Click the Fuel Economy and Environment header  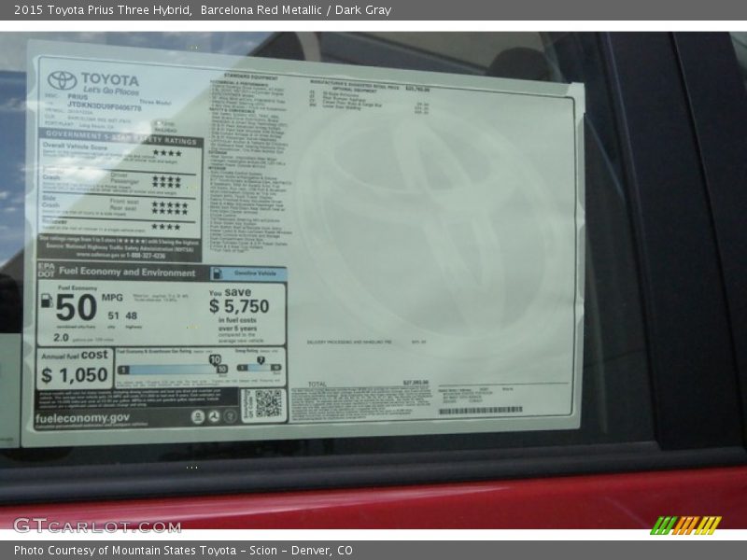coord(127,272)
